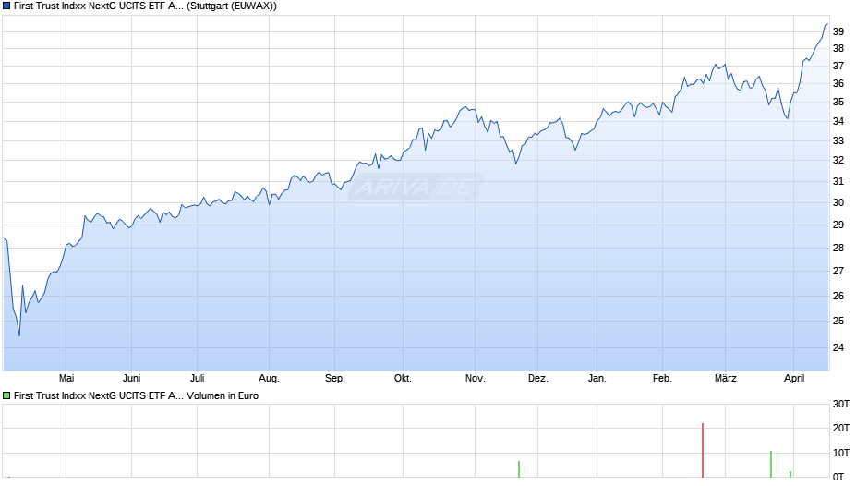Click the volume axis label 30T
This screenshot has height=486, width=868.
841,404
